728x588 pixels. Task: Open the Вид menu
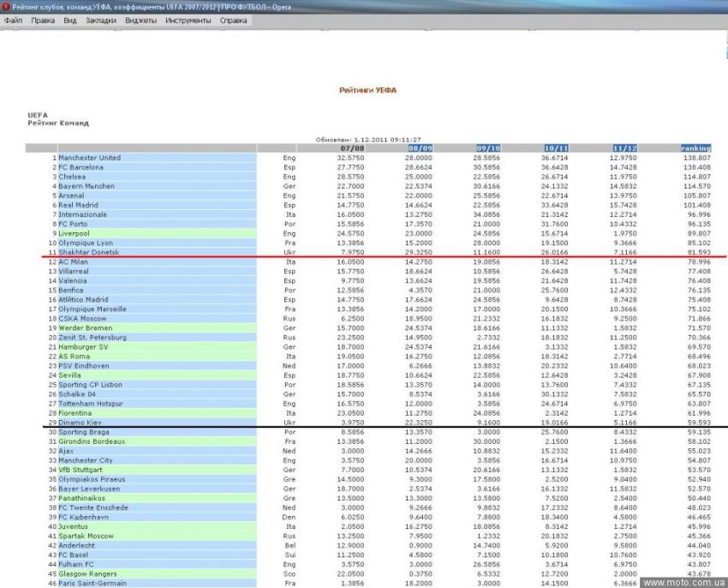pyautogui.click(x=70, y=21)
